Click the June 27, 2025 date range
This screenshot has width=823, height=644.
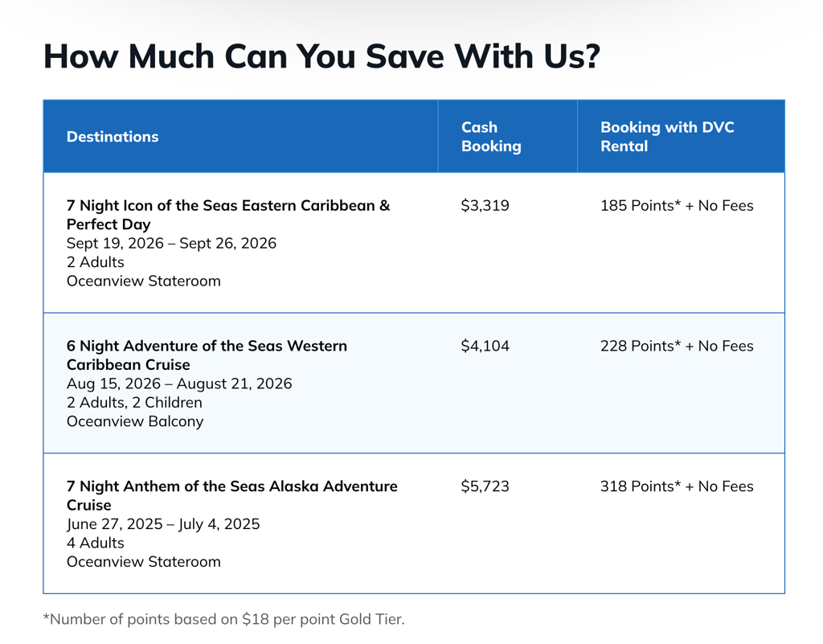click(163, 524)
